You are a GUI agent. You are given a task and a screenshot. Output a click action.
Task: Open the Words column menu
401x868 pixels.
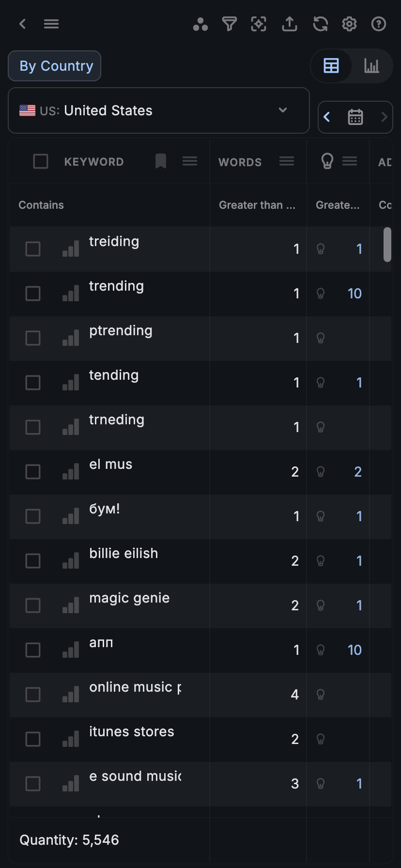(287, 161)
